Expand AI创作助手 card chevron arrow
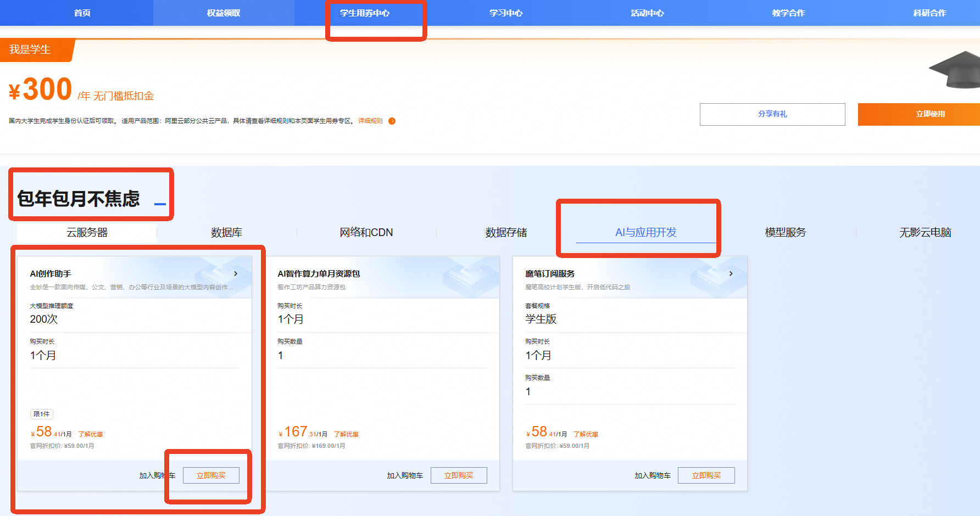This screenshot has height=516, width=980. (236, 273)
